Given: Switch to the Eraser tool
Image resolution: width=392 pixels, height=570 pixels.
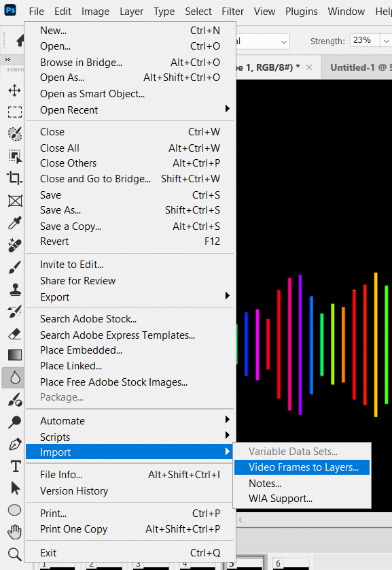Looking at the screenshot, I should coord(14,334).
